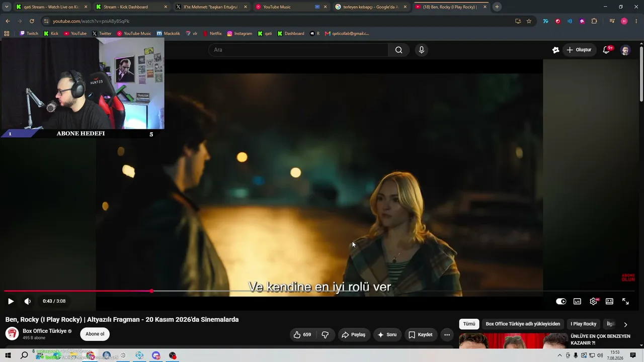Open the Windows notification center
The height and width of the screenshot is (362, 644).
[x=633, y=355]
